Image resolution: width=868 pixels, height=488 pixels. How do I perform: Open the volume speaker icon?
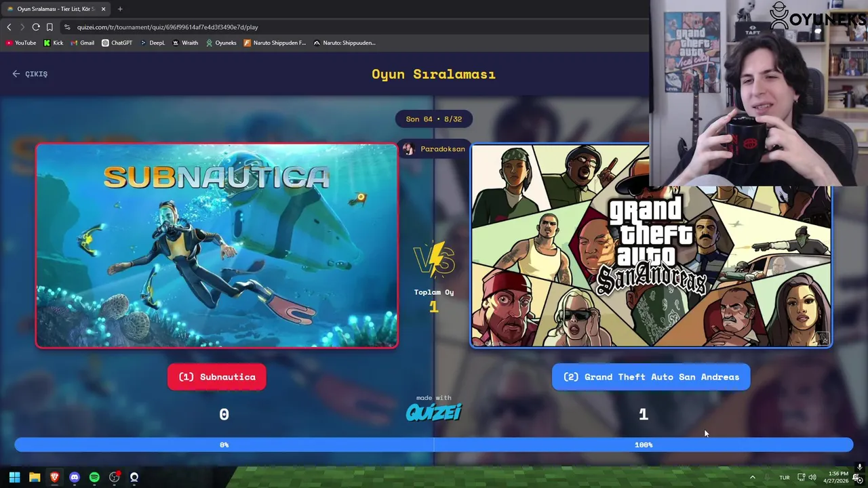[x=812, y=477]
